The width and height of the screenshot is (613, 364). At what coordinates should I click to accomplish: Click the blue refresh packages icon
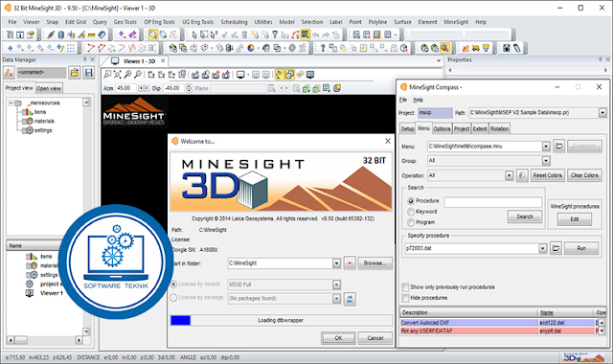point(350,299)
